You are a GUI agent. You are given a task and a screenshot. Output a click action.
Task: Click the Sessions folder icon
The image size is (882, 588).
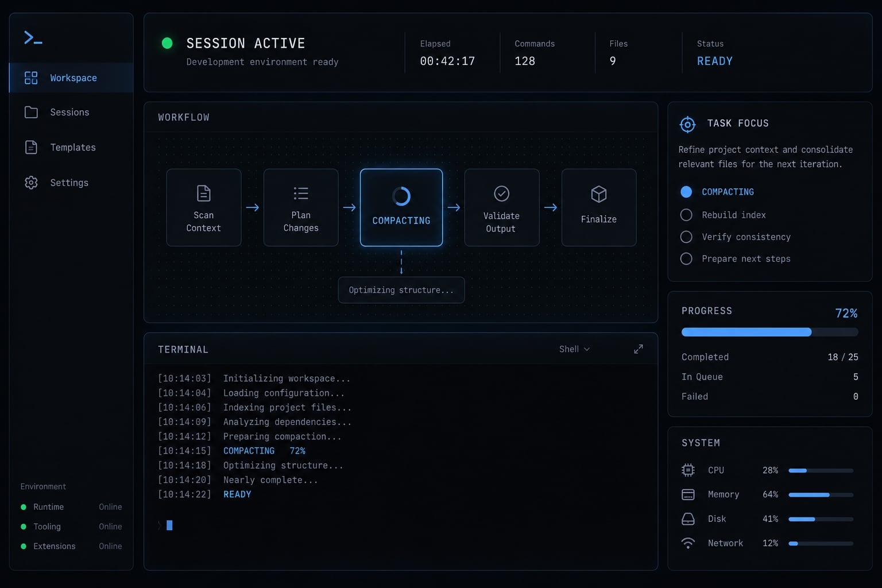31,113
